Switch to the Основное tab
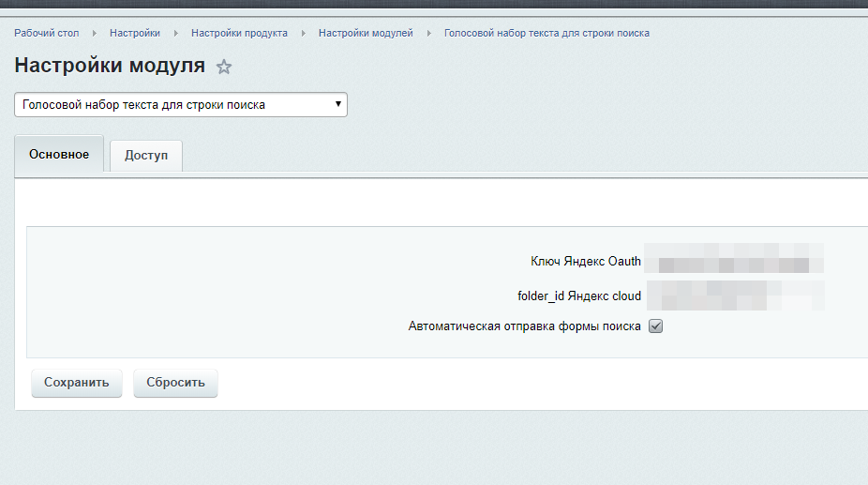Viewport: 868px width, 485px height. (x=59, y=154)
